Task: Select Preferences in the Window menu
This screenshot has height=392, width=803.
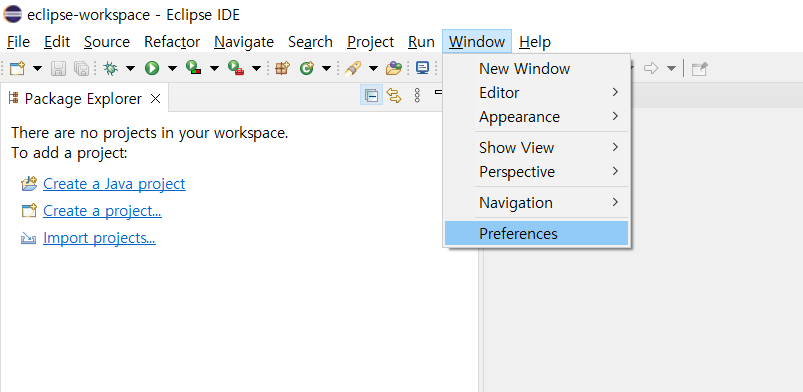Action: 536,234
